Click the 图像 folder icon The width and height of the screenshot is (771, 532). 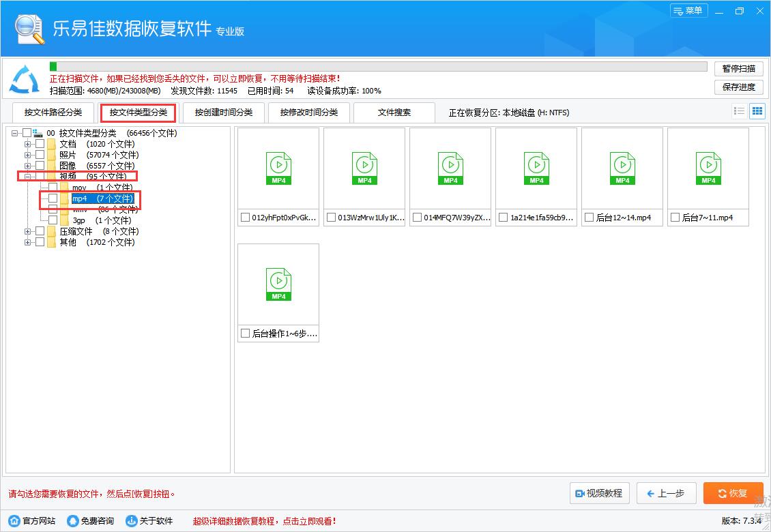click(52, 165)
